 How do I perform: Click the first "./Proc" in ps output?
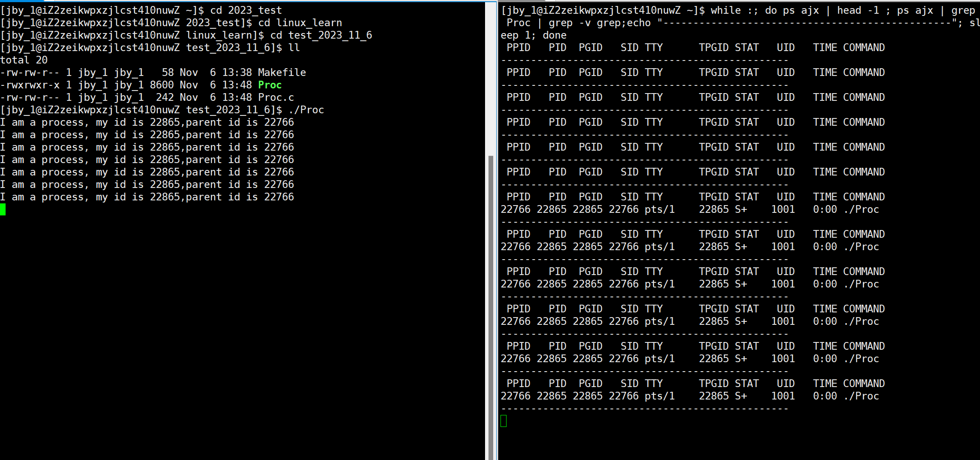pyautogui.click(x=861, y=209)
